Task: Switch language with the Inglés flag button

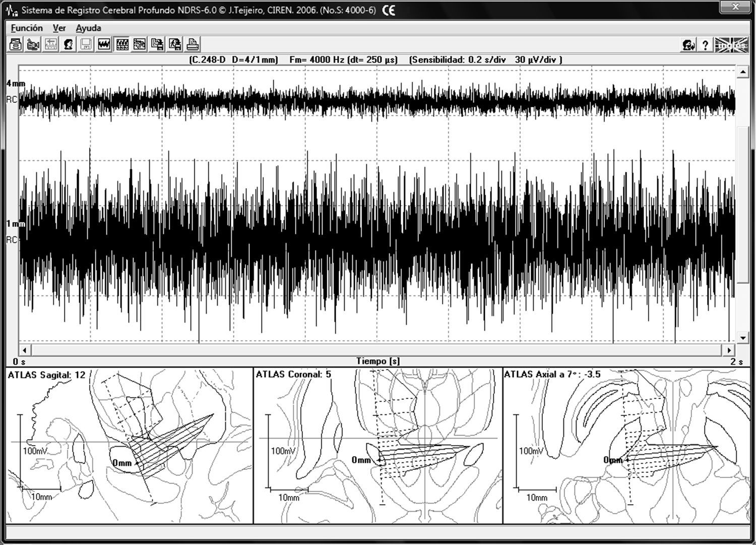Action: (x=730, y=45)
